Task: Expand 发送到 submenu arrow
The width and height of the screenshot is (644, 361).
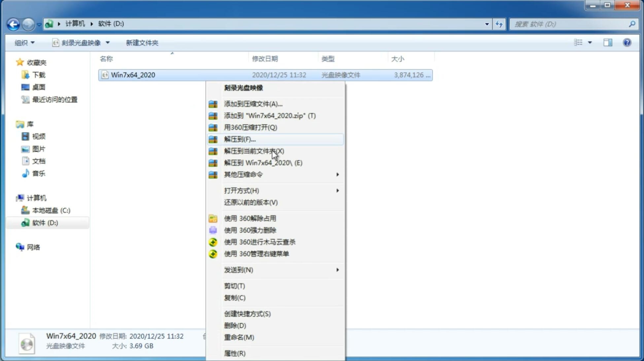Action: tap(337, 270)
